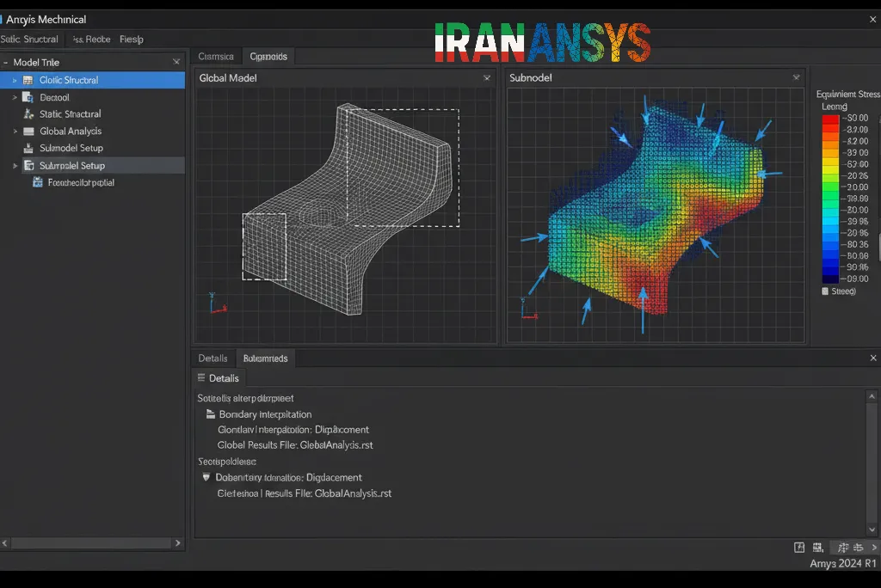Image resolution: width=881 pixels, height=588 pixels.
Task: Click the details scrollbar up arrow
Action: pyautogui.click(x=872, y=396)
